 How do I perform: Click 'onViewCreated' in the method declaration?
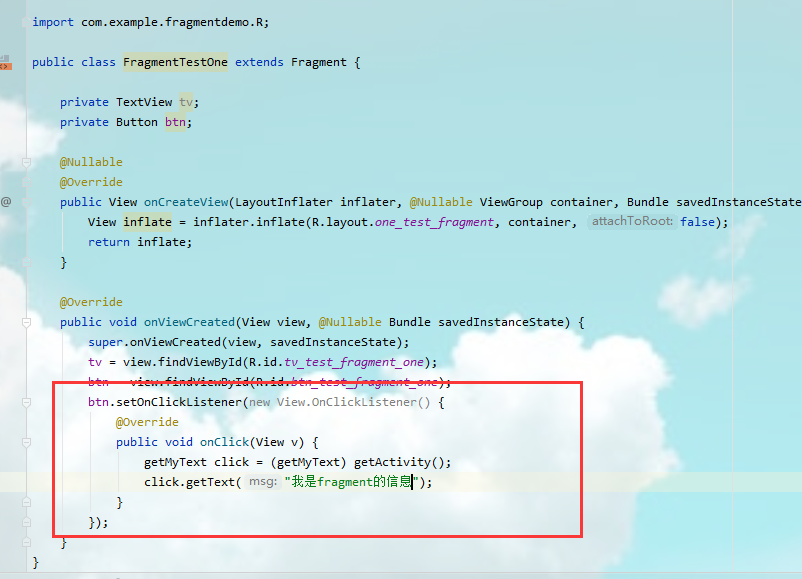pos(189,322)
